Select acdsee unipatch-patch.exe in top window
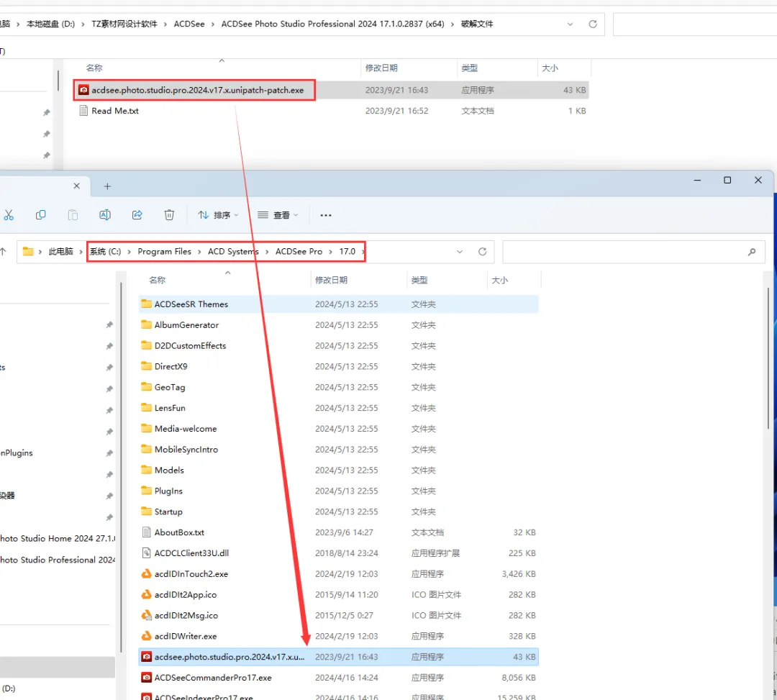This screenshot has height=700, width=777. coord(197,90)
